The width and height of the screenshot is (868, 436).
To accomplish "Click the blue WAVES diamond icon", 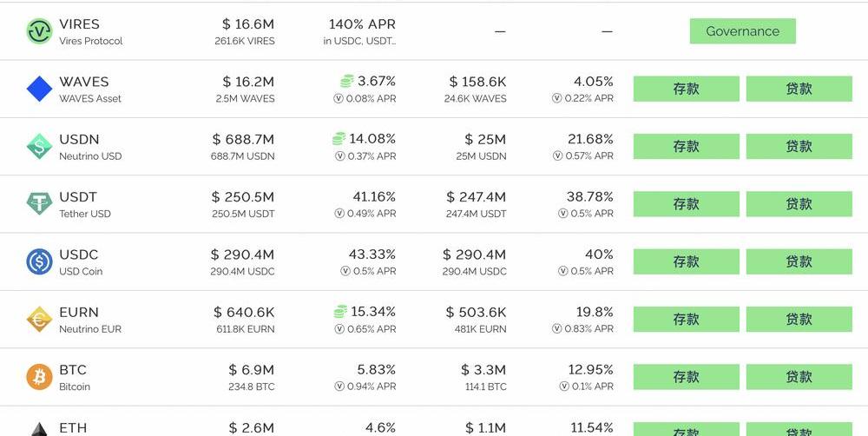I will click(x=39, y=89).
